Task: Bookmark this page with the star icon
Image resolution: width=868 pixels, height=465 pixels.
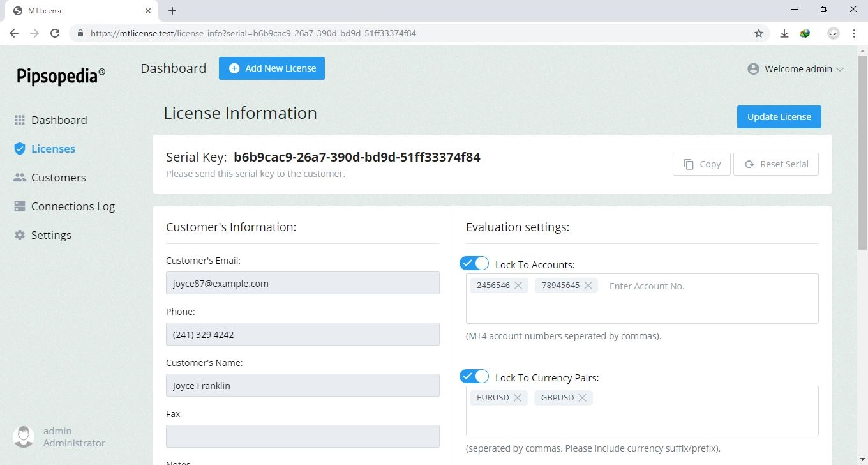Action: click(x=759, y=33)
